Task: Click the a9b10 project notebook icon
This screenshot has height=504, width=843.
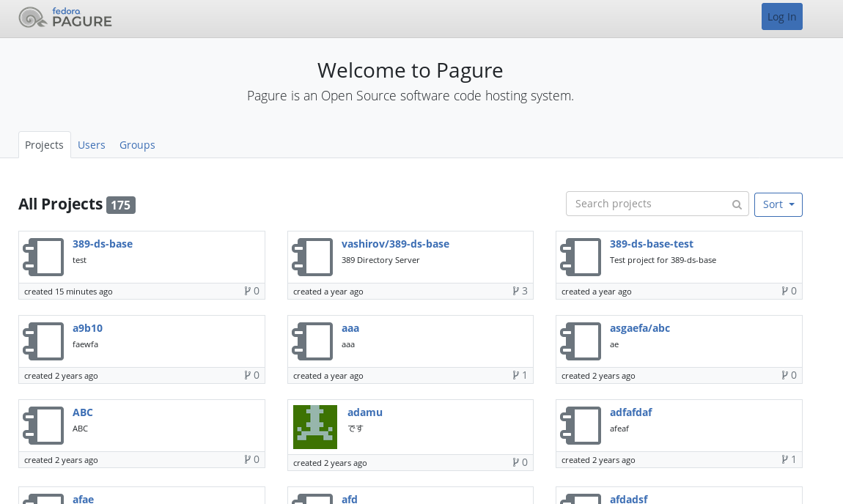Action: click(43, 341)
